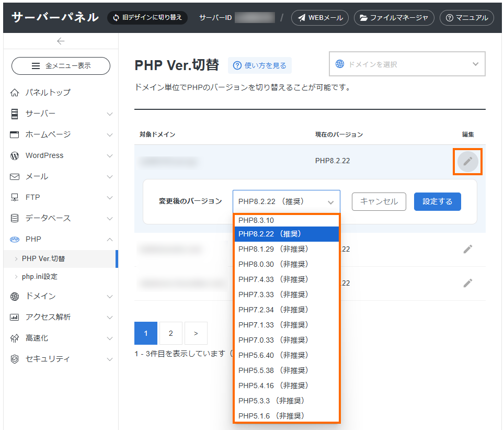Click the セキュリティ shield icon
Image resolution: width=504 pixels, height=430 pixels.
15,359
